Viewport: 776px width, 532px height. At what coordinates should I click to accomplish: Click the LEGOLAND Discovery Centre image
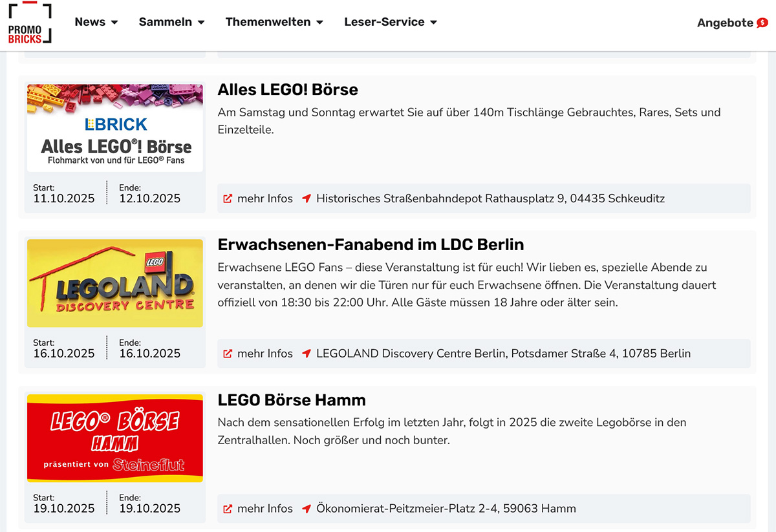(115, 283)
